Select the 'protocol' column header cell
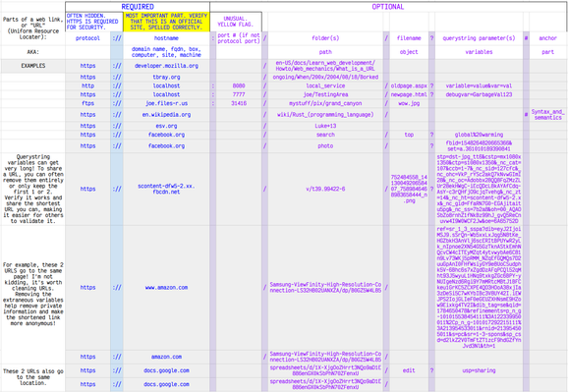Screen dimensions: 568x392 [87, 38]
